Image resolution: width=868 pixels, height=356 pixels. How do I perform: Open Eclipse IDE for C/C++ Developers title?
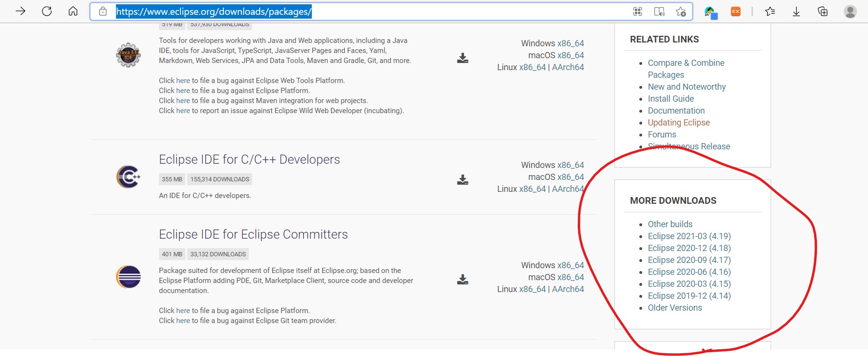click(249, 159)
